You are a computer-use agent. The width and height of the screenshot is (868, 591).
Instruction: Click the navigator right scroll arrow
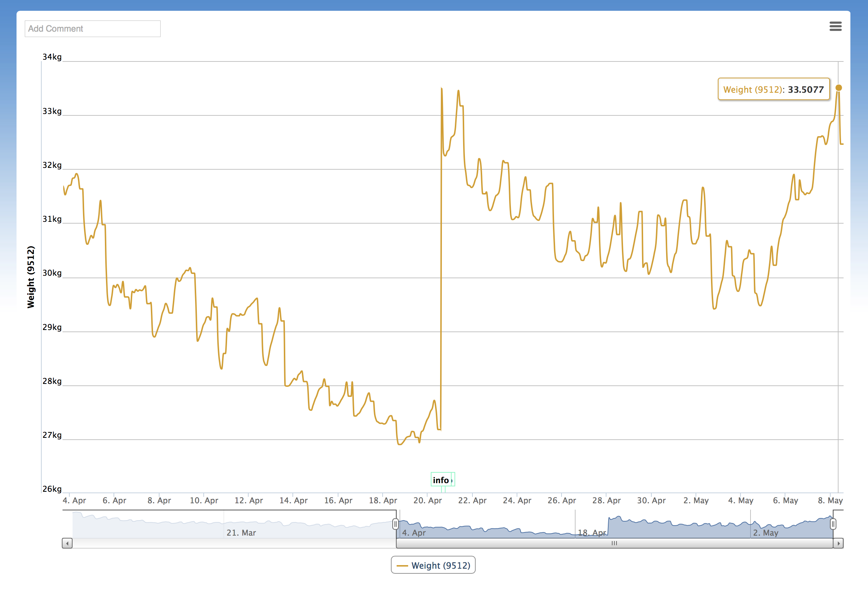pos(839,544)
